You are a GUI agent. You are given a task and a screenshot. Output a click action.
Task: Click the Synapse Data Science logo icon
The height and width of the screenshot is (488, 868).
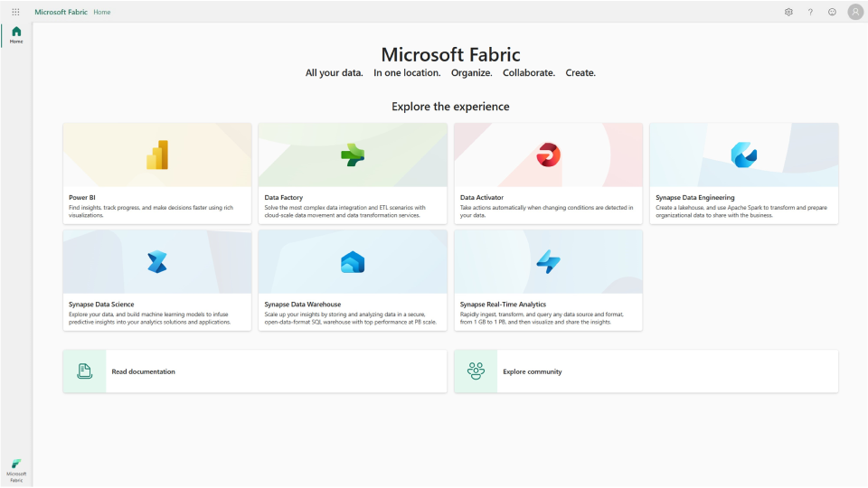click(x=157, y=262)
